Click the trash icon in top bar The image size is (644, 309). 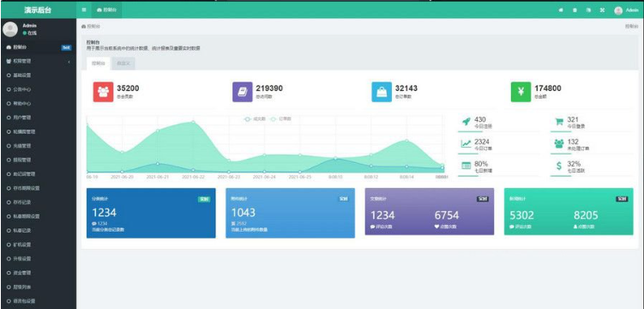575,10
